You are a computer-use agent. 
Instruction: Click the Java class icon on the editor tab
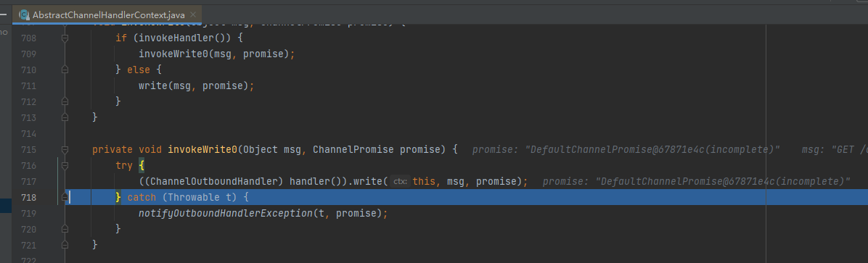25,15
